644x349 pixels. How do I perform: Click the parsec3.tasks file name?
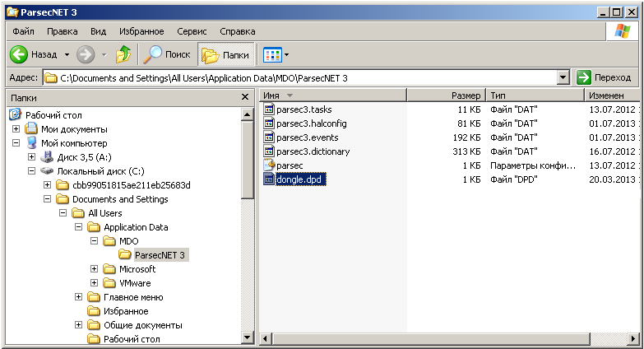tap(304, 109)
